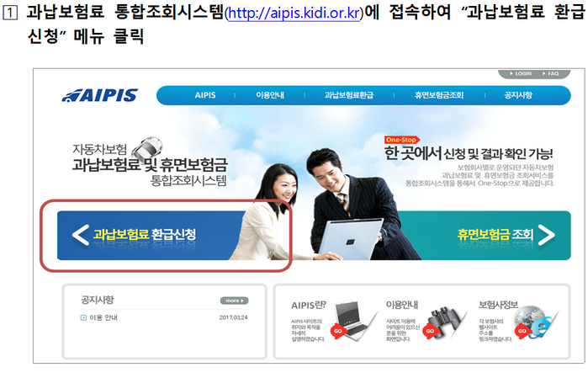Click the GO icon under 보험사정보
This screenshot has width=588, height=378.
coord(522,331)
